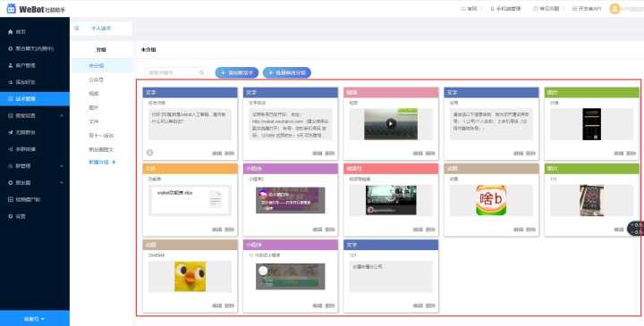Edit the text card containing a webot URL
This screenshot has height=326, width=644.
click(317, 154)
